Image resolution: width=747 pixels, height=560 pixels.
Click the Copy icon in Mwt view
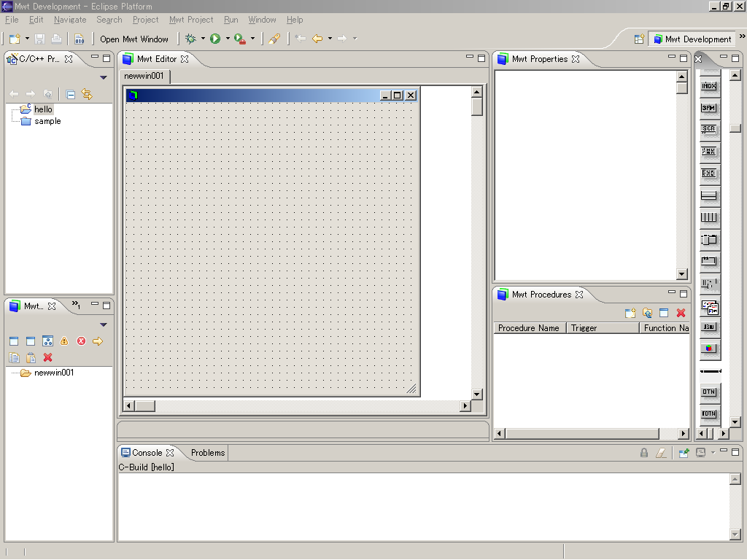[x=15, y=357]
